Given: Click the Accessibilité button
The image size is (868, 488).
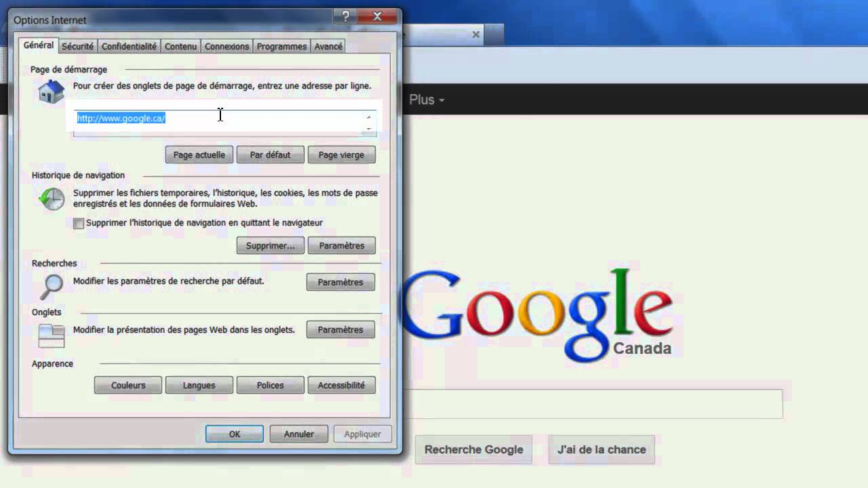Looking at the screenshot, I should click(x=341, y=385).
